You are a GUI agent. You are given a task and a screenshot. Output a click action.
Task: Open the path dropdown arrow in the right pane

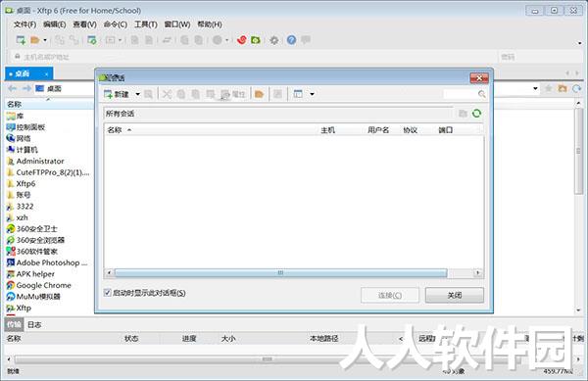[x=535, y=88]
